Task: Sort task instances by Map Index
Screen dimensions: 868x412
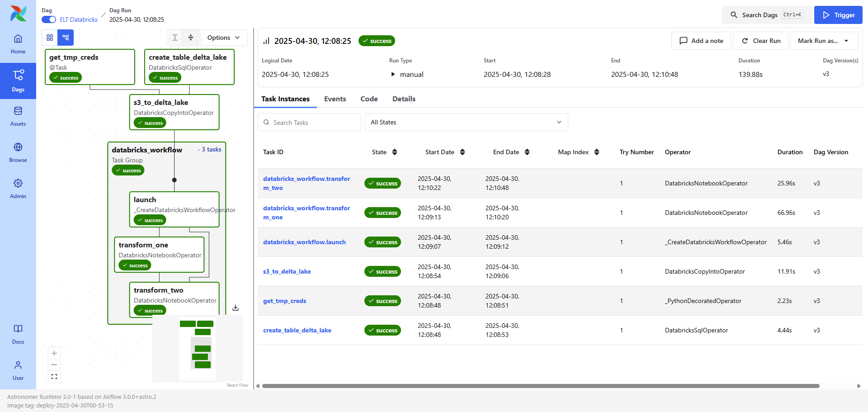Action: (597, 152)
